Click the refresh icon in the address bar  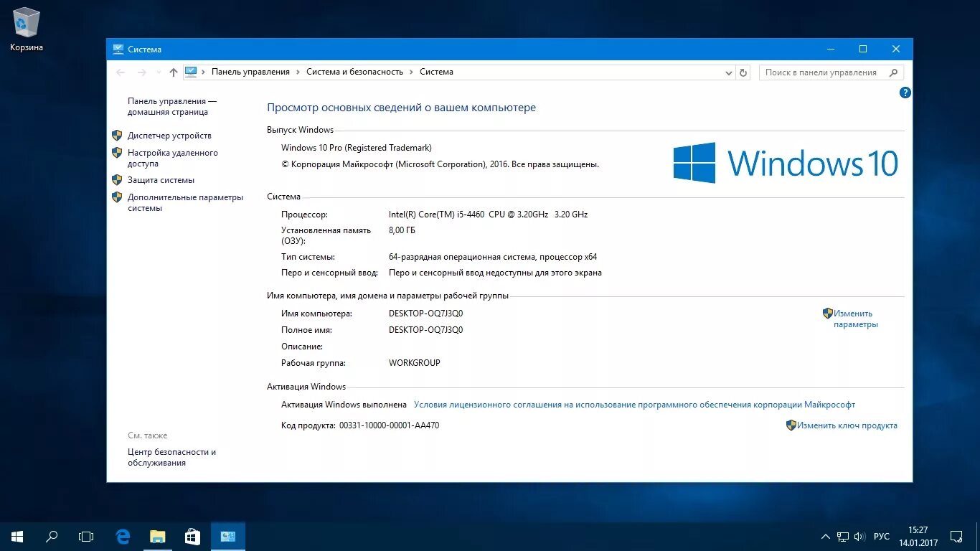click(x=743, y=72)
